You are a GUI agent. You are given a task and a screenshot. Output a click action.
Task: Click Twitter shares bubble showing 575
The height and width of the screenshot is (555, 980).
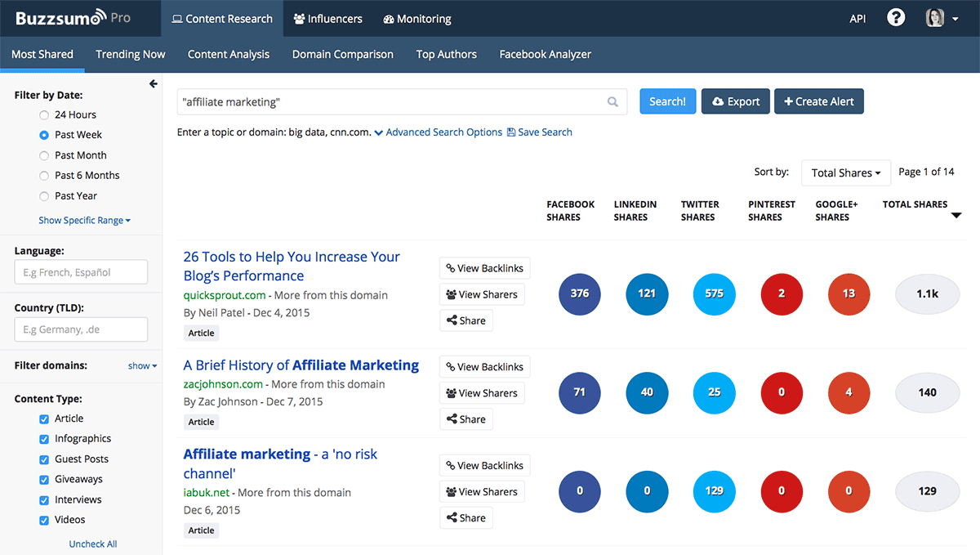[715, 293]
